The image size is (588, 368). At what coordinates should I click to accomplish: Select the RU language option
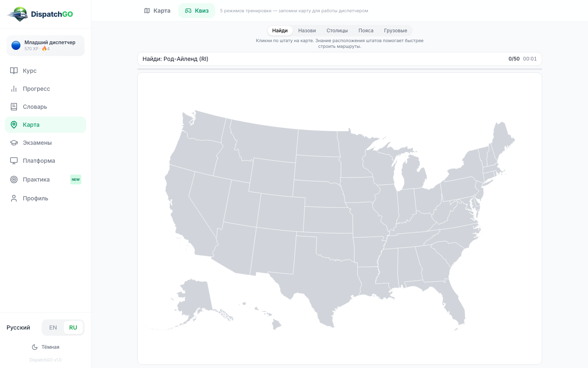tap(73, 328)
